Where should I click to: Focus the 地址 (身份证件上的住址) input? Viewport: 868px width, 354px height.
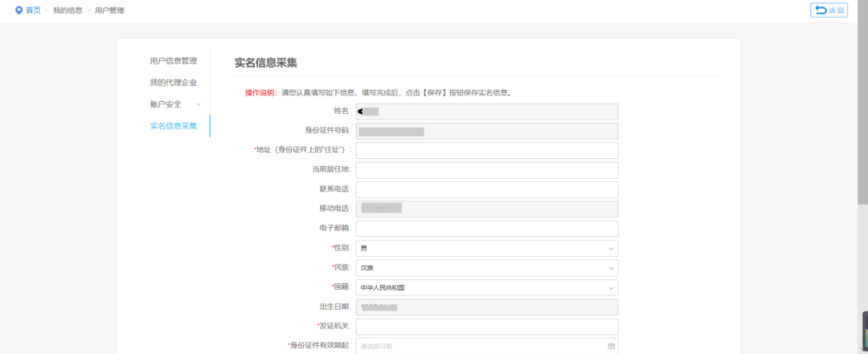(487, 150)
